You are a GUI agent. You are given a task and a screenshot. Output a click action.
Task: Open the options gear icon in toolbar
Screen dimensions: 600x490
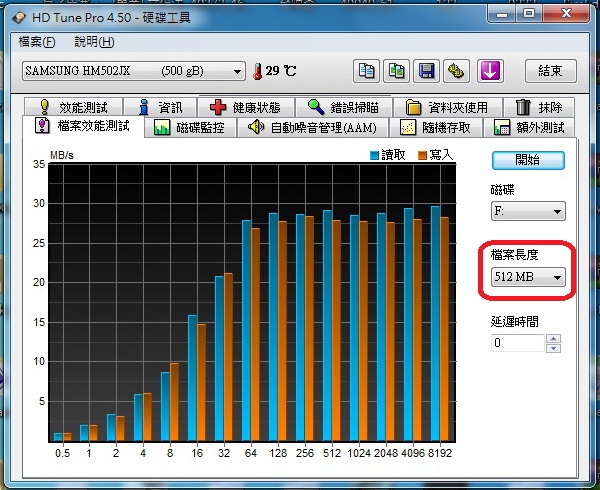(x=456, y=71)
